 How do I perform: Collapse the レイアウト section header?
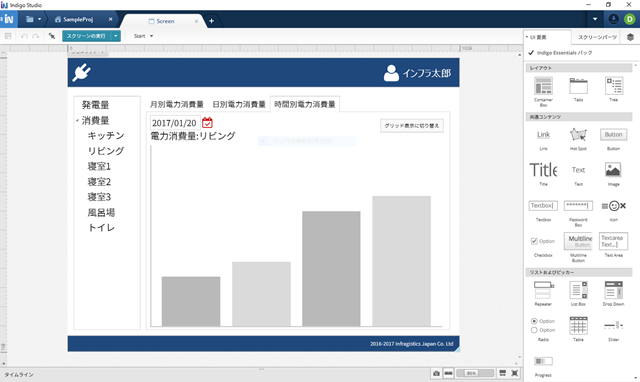(x=579, y=68)
